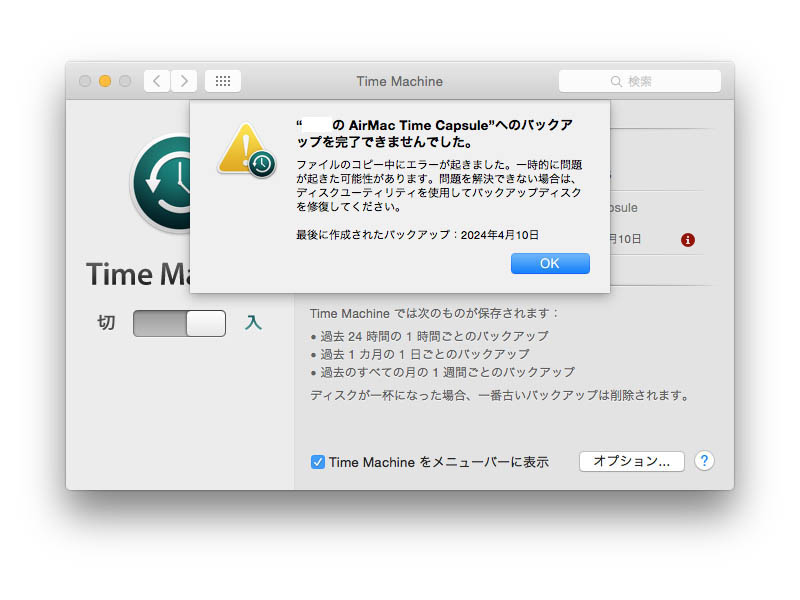Click the search field labeled 検索
The image size is (800, 600).
click(640, 81)
